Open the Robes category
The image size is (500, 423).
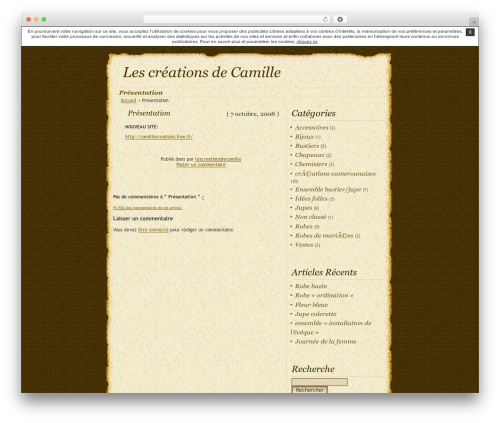click(x=303, y=226)
